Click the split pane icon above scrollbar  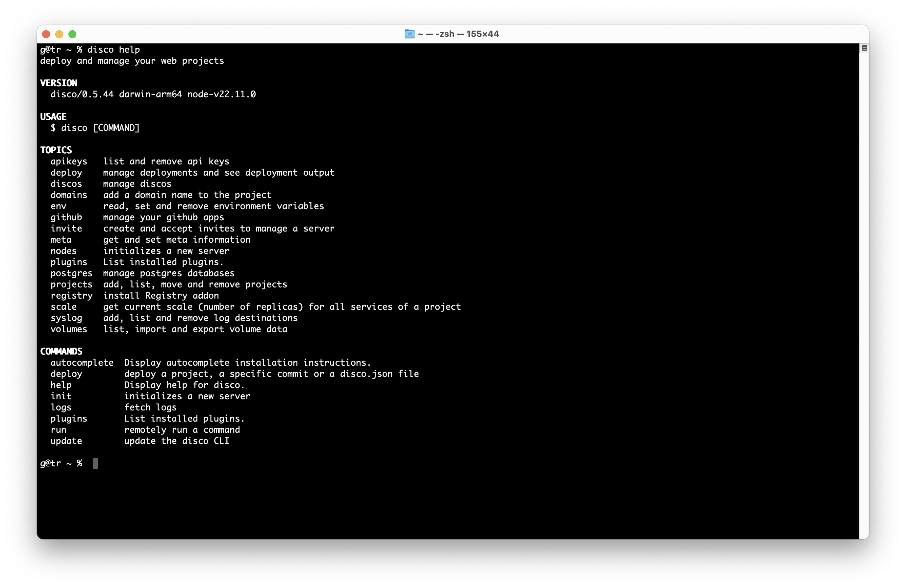[864, 48]
